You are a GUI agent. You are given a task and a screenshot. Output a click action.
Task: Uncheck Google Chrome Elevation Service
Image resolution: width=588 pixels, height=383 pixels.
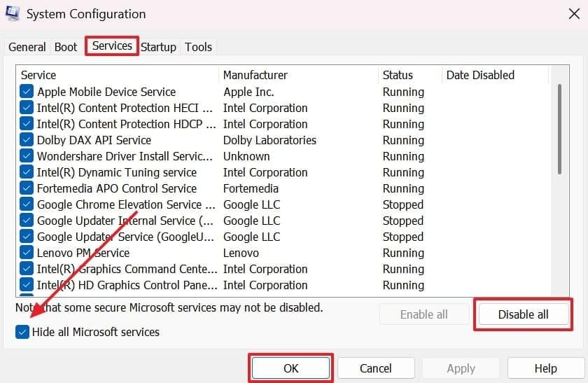click(x=27, y=204)
